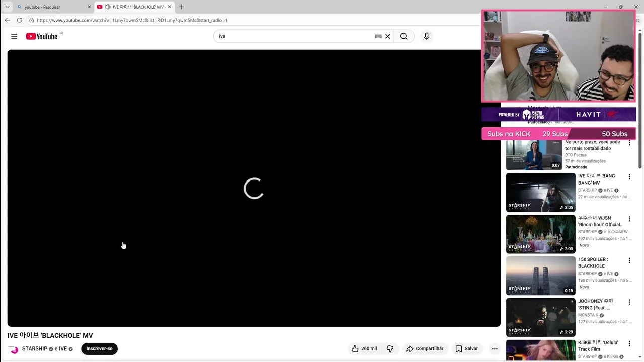Minimize the browser window

point(605,7)
